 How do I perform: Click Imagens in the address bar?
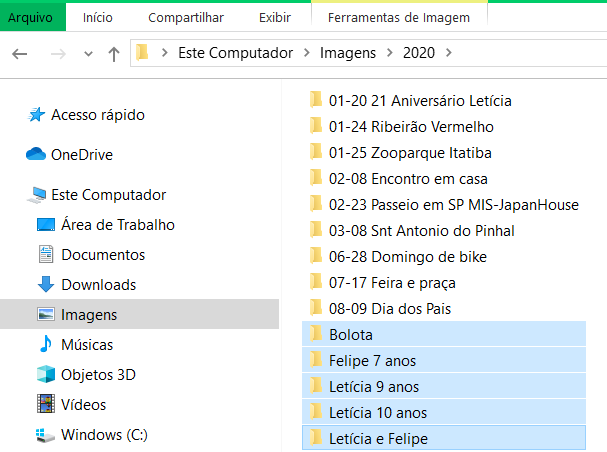(x=348, y=53)
